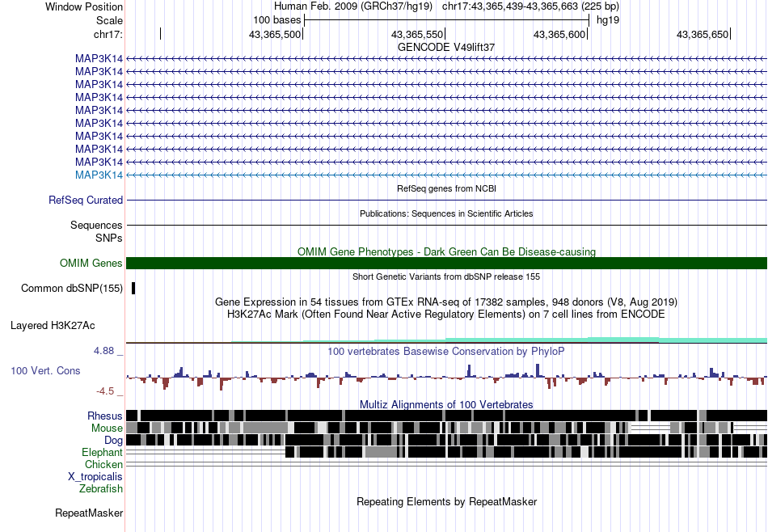Open Short Genetic Variants from dbSNP release 155

(446, 277)
